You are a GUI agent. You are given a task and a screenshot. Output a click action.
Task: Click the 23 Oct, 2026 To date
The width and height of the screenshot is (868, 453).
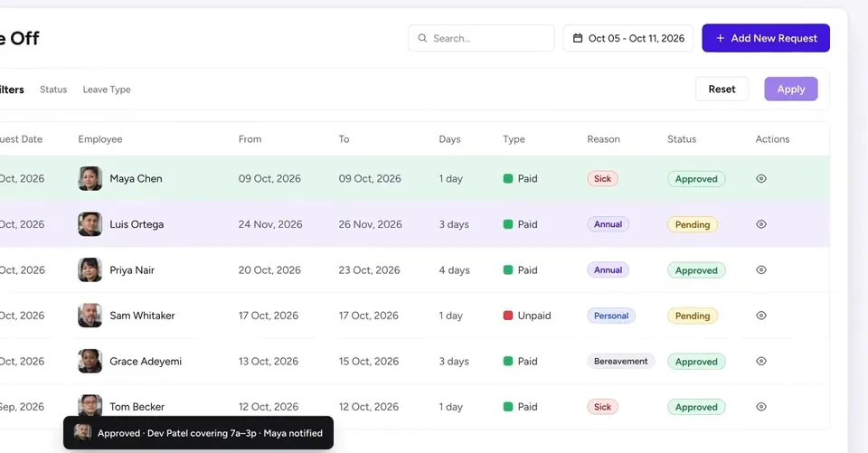[x=369, y=270]
